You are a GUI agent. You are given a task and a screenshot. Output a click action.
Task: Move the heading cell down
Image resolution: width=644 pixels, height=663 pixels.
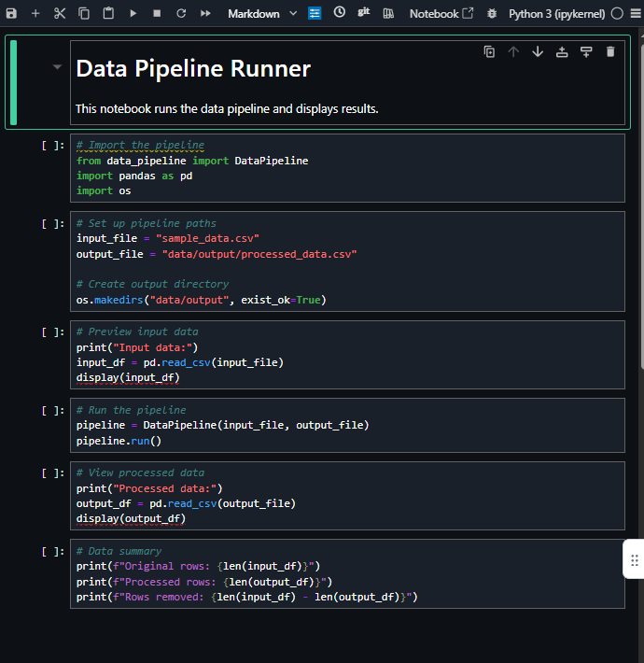click(x=538, y=51)
